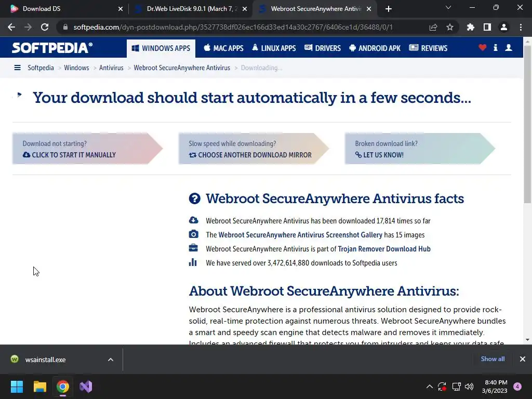This screenshot has height=399, width=532.
Task: Click the info icon in Softpedia header
Action: click(x=496, y=47)
